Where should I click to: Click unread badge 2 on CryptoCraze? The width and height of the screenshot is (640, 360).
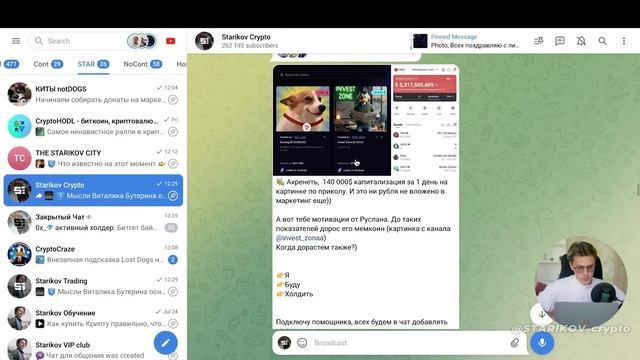(x=173, y=260)
